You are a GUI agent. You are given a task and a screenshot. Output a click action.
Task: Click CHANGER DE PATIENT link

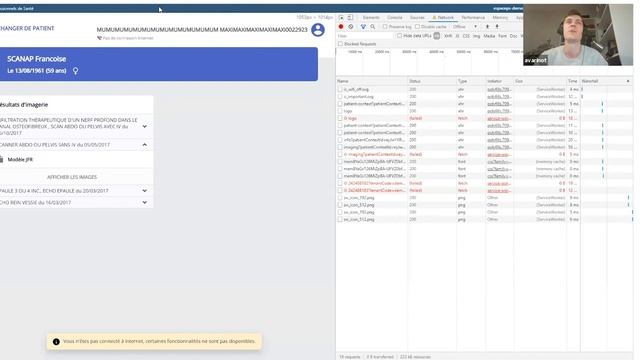(27, 28)
